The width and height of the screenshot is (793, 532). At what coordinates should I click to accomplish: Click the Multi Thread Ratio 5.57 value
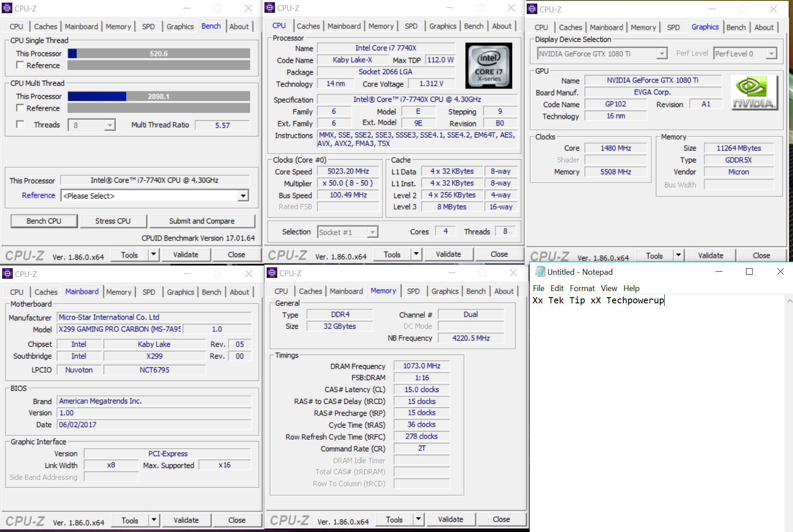(222, 125)
